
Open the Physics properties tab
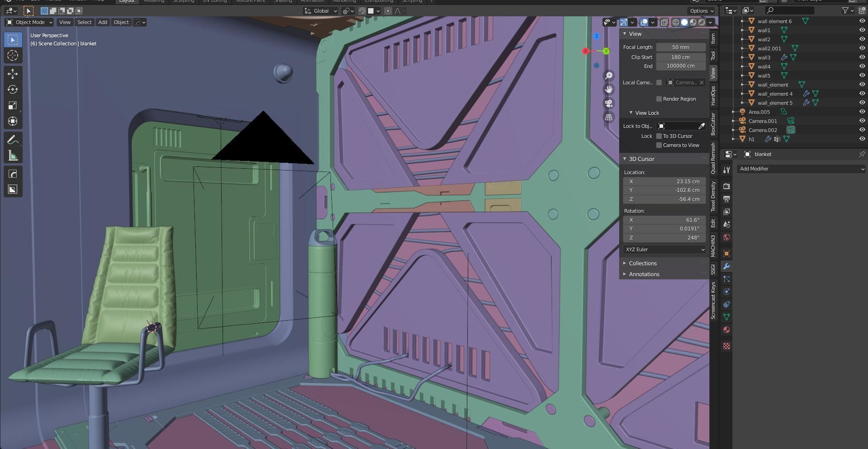[x=727, y=292]
